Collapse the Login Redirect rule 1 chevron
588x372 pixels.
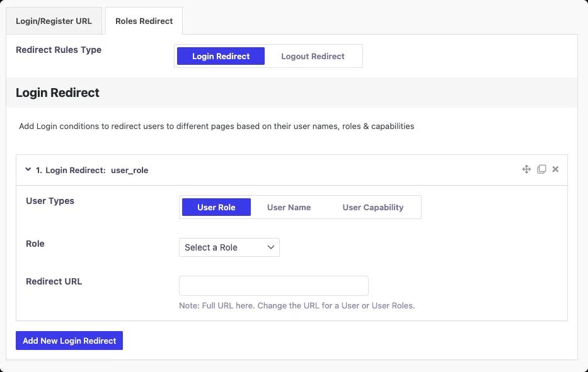point(28,170)
